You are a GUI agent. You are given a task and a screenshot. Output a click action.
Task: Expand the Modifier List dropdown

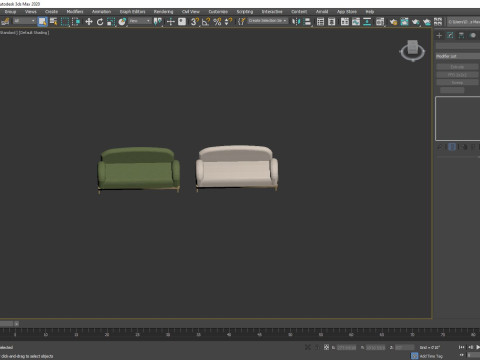458,56
